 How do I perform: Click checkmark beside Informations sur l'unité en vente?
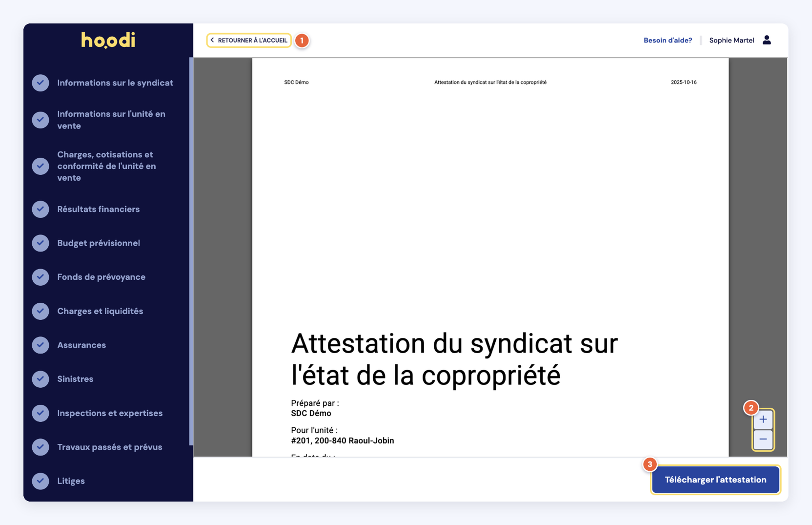coord(41,120)
